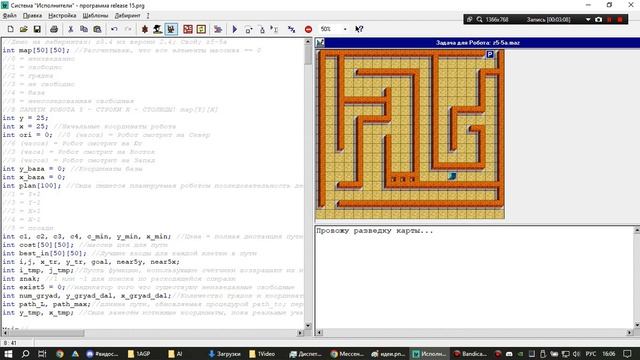The image size is (640, 360).
Task: Open the Шаблоны menu
Action: pyautogui.click(x=95, y=16)
